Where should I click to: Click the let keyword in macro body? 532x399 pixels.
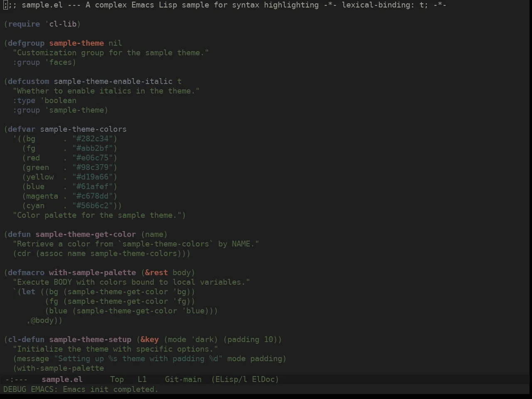[x=29, y=292]
